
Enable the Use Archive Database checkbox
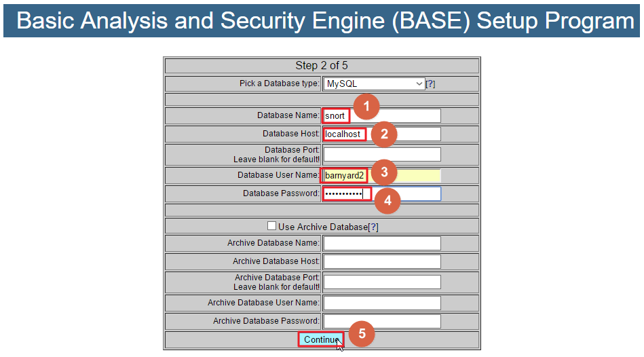click(271, 226)
